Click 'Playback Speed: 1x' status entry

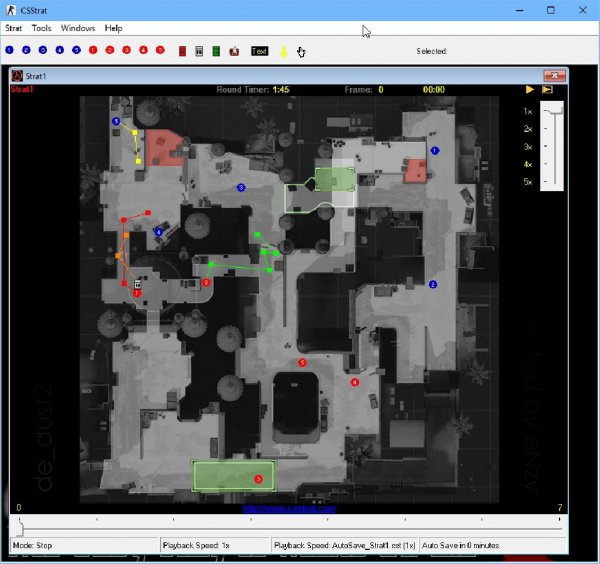tap(215, 545)
